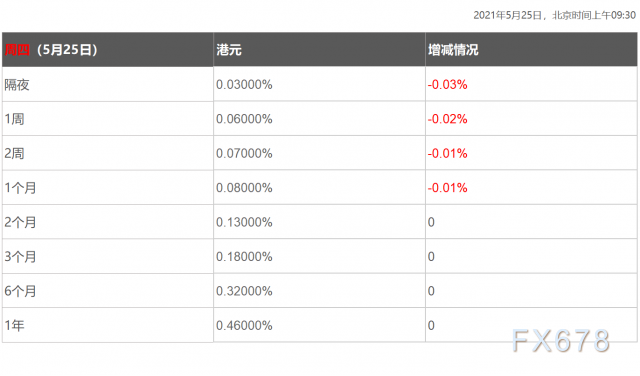Click the 0.32000% six-month rate

click(x=244, y=291)
